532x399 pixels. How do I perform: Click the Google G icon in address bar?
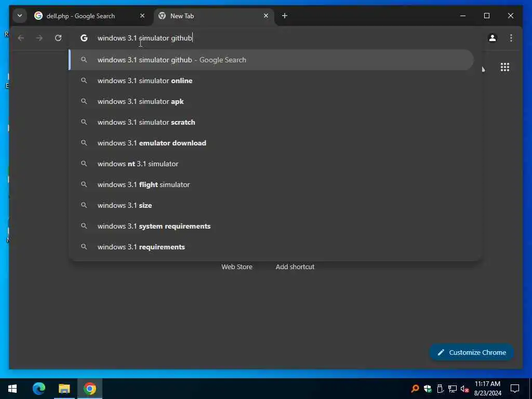pyautogui.click(x=84, y=38)
